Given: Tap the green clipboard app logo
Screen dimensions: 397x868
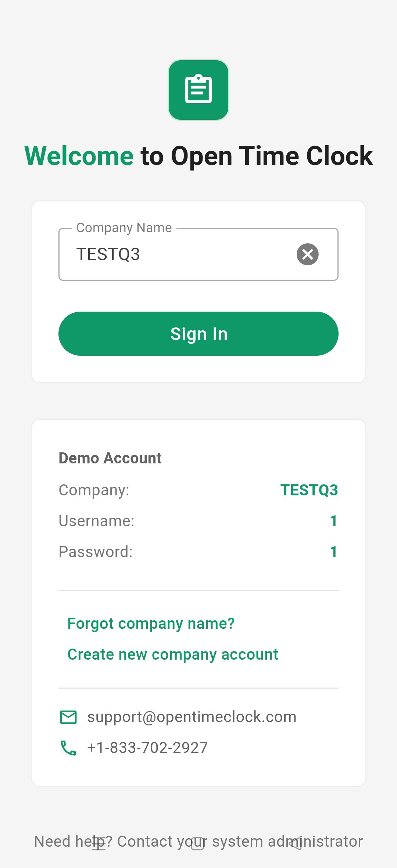Looking at the screenshot, I should point(198,90).
